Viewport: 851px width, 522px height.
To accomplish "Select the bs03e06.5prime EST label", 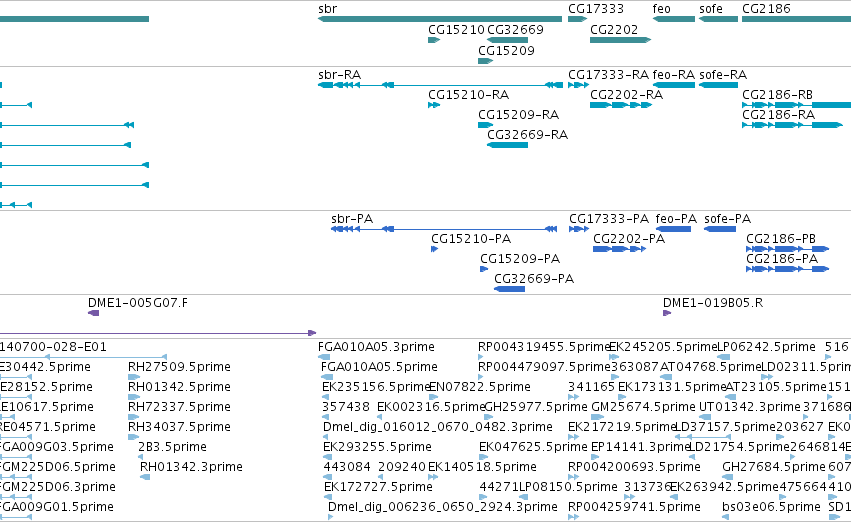I will [x=771, y=508].
